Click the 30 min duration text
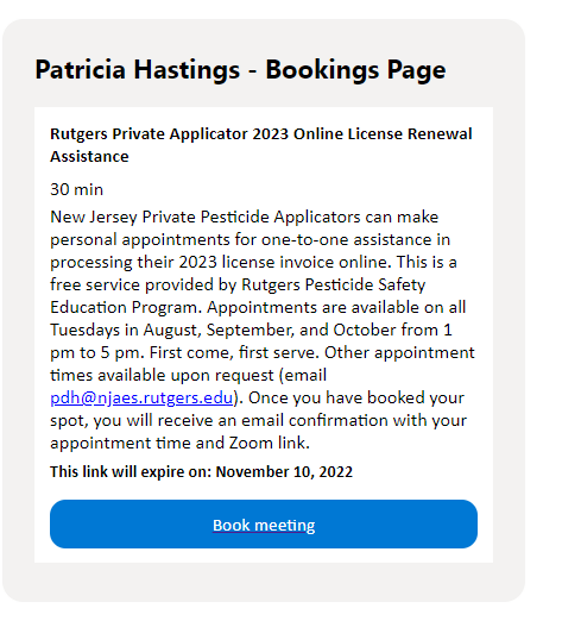Screen dimensions: 581x621 coord(76,189)
